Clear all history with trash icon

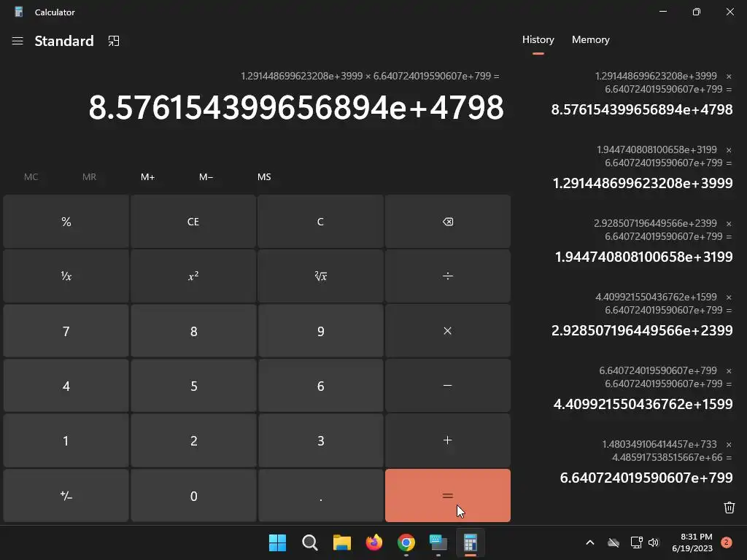tap(729, 507)
